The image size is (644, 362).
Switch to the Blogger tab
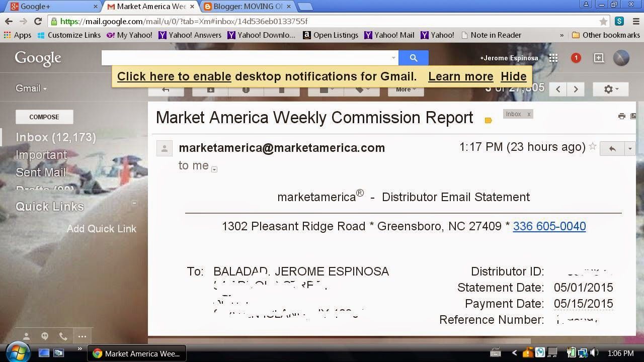pos(248,7)
